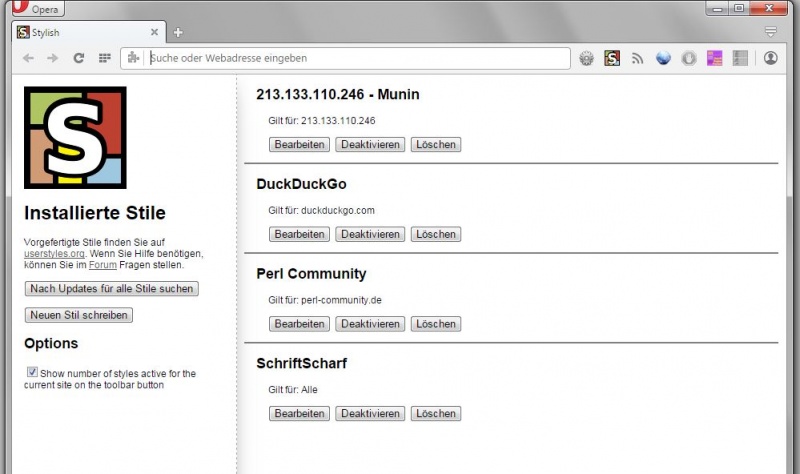Click Nach Updates für alle Stile suchen

pyautogui.click(x=112, y=289)
